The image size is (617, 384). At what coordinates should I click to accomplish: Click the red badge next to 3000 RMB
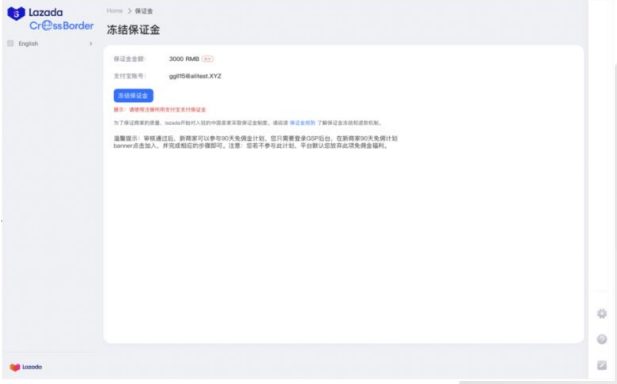tap(207, 59)
